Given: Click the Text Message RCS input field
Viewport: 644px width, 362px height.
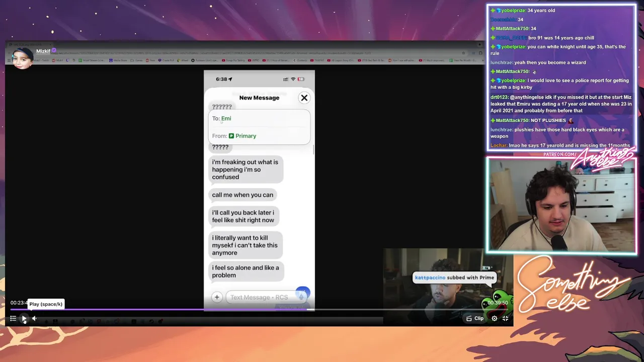Looking at the screenshot, I should click(268, 297).
